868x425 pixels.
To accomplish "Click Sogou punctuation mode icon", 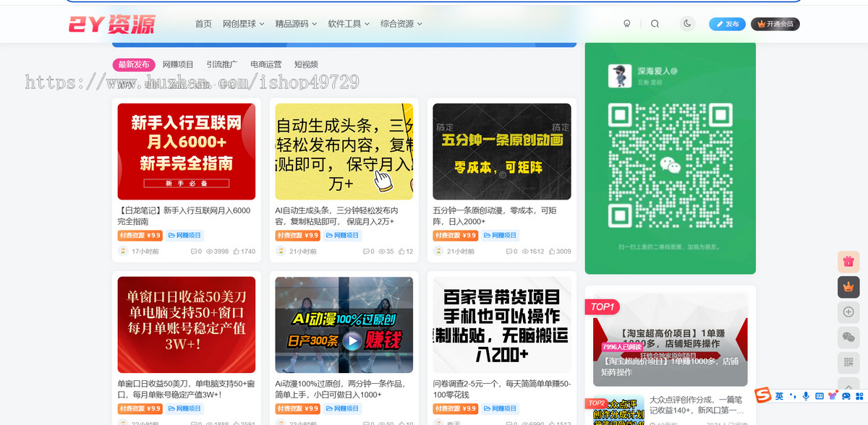I will (793, 396).
